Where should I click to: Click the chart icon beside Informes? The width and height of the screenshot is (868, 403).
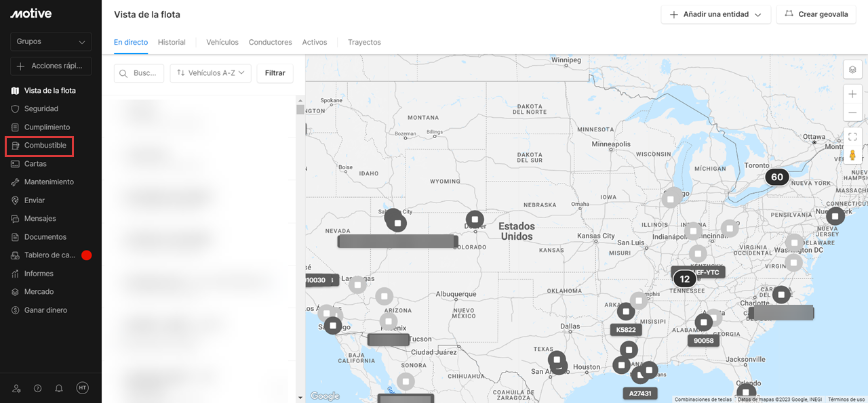pyautogui.click(x=16, y=274)
